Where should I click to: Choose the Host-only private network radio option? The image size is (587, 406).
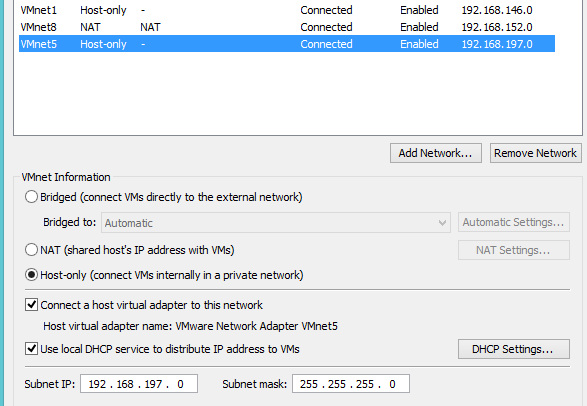(31, 275)
